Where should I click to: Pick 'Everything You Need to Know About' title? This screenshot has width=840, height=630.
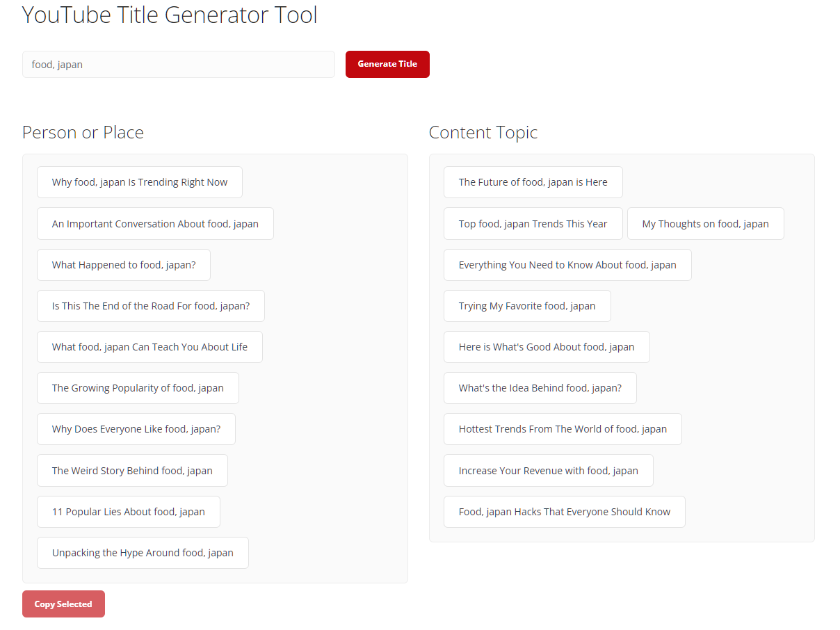pyautogui.click(x=567, y=265)
